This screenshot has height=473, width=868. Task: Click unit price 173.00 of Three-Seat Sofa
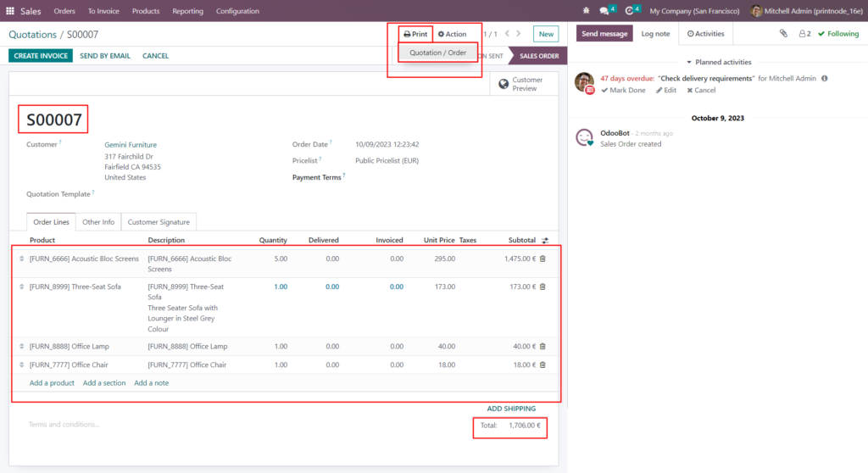[445, 287]
